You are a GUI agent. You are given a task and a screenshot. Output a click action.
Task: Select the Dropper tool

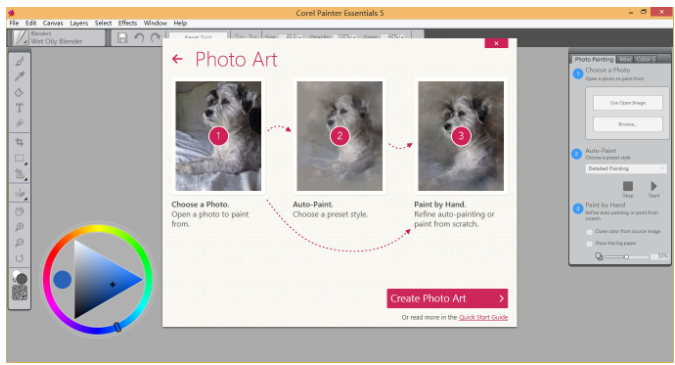tap(19, 77)
